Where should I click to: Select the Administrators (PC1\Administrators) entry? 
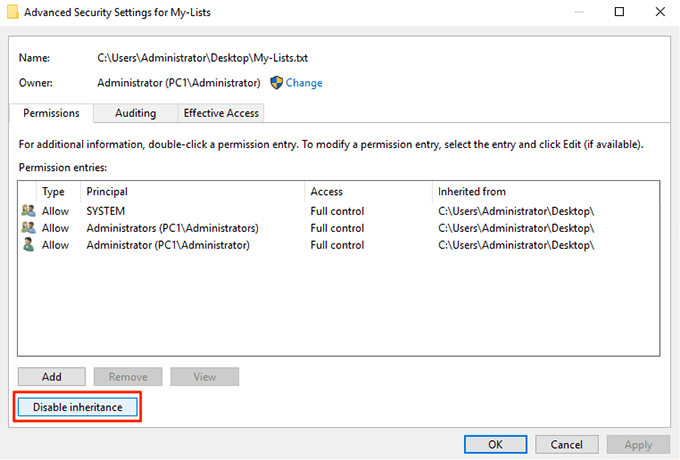coord(172,228)
